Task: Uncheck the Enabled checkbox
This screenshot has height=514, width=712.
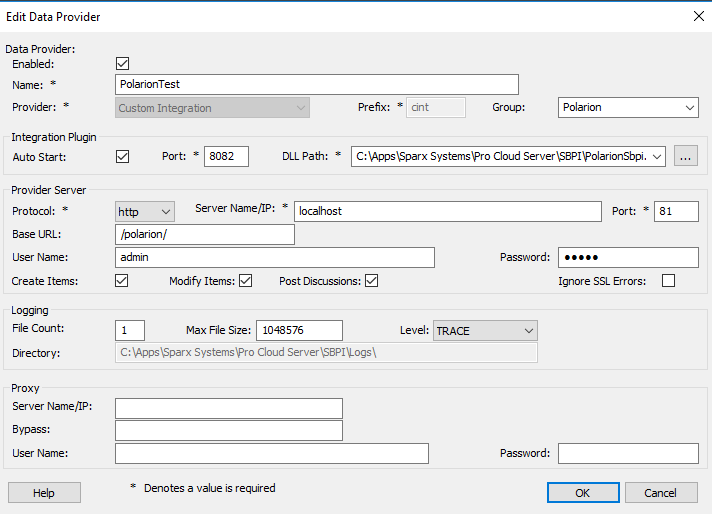Action: click(x=123, y=64)
